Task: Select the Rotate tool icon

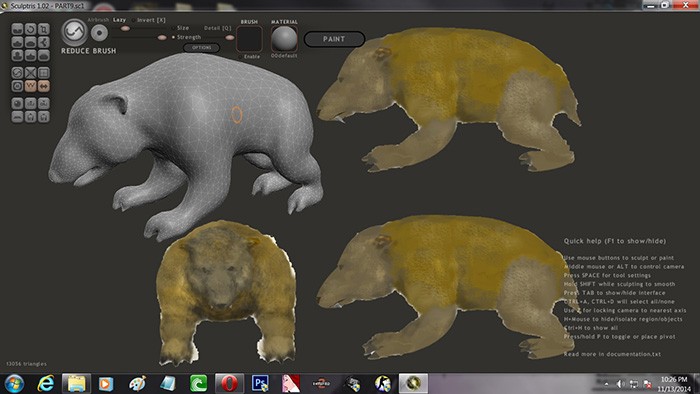Action: (30, 29)
